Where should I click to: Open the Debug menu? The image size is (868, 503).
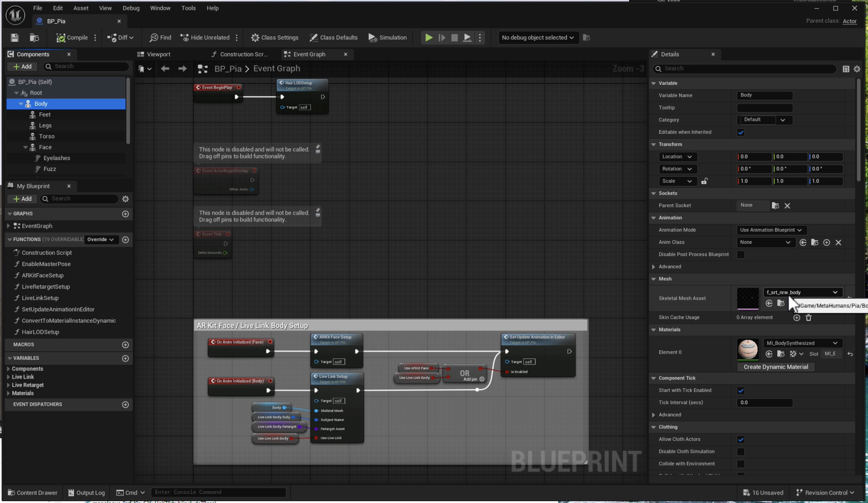(x=131, y=8)
